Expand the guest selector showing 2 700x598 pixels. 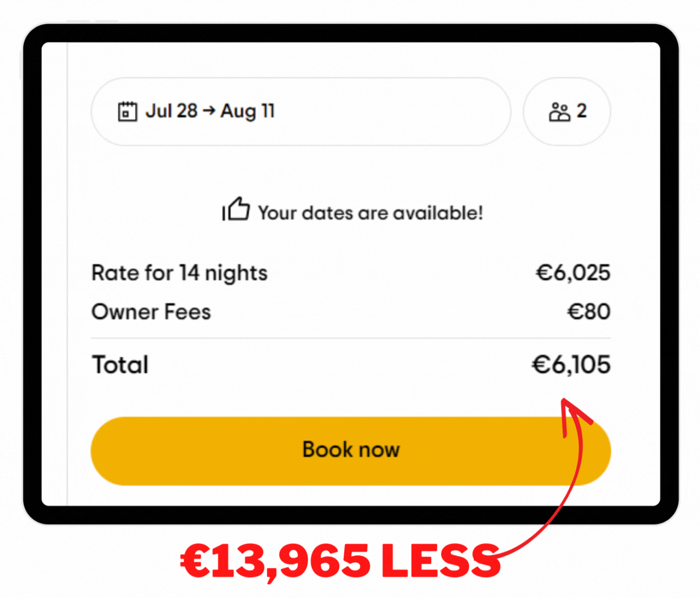tap(566, 111)
